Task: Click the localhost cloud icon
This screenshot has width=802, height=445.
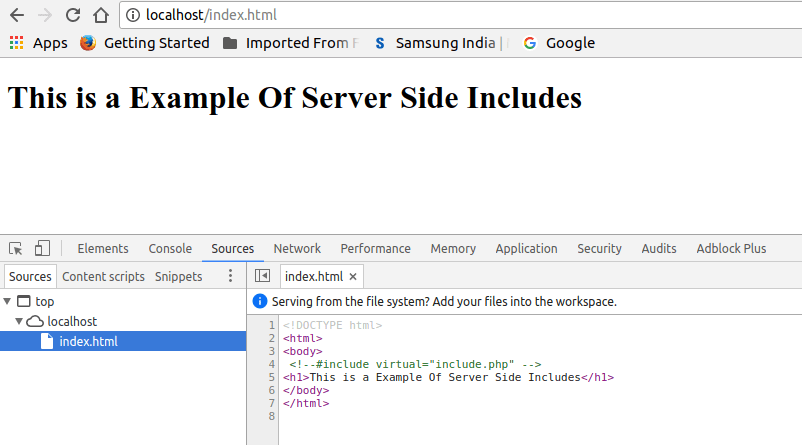Action: (35, 321)
